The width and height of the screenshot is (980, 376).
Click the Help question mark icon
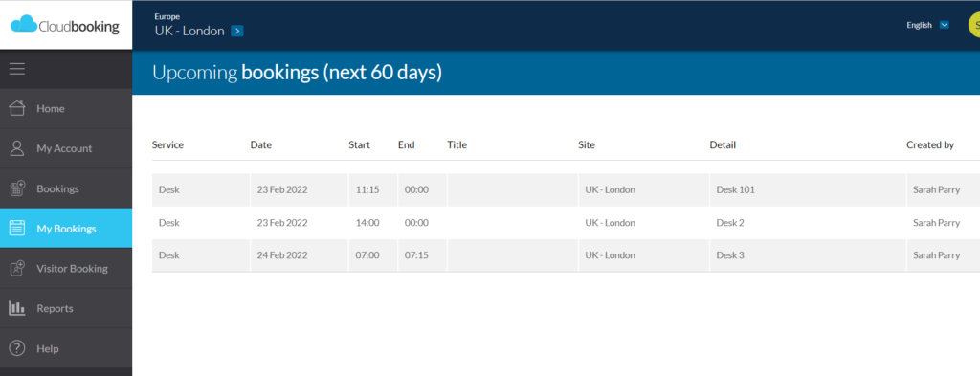17,348
